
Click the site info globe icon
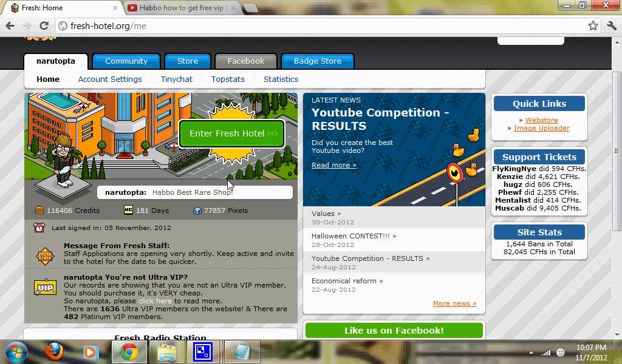click(63, 26)
